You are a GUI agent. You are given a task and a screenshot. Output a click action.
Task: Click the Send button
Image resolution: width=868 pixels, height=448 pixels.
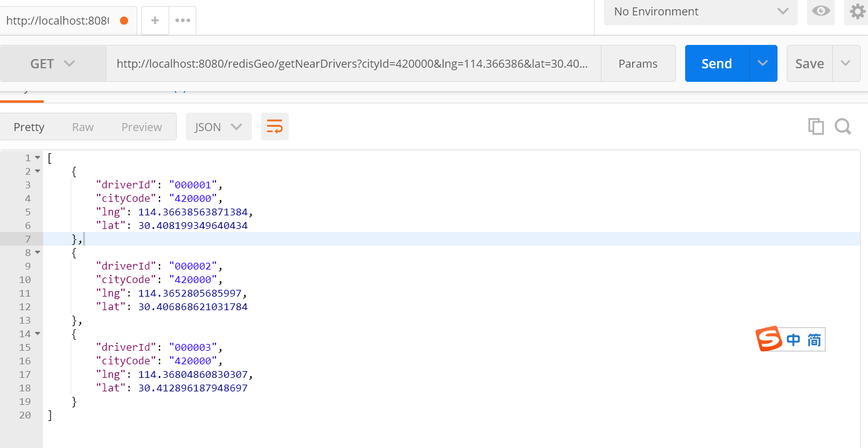[x=717, y=63]
